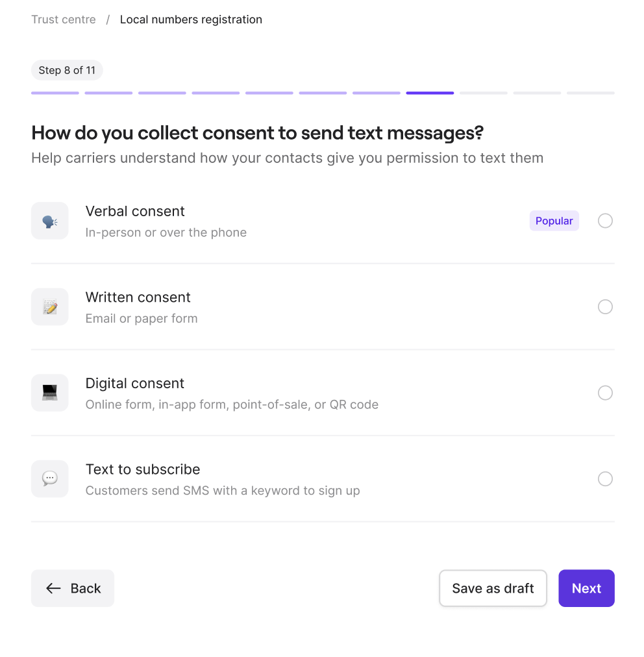Click the Popular badge next to Verbal consent

554,220
